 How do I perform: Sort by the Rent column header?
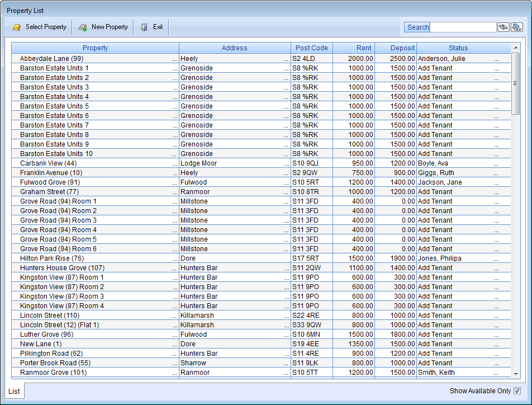tap(354, 48)
